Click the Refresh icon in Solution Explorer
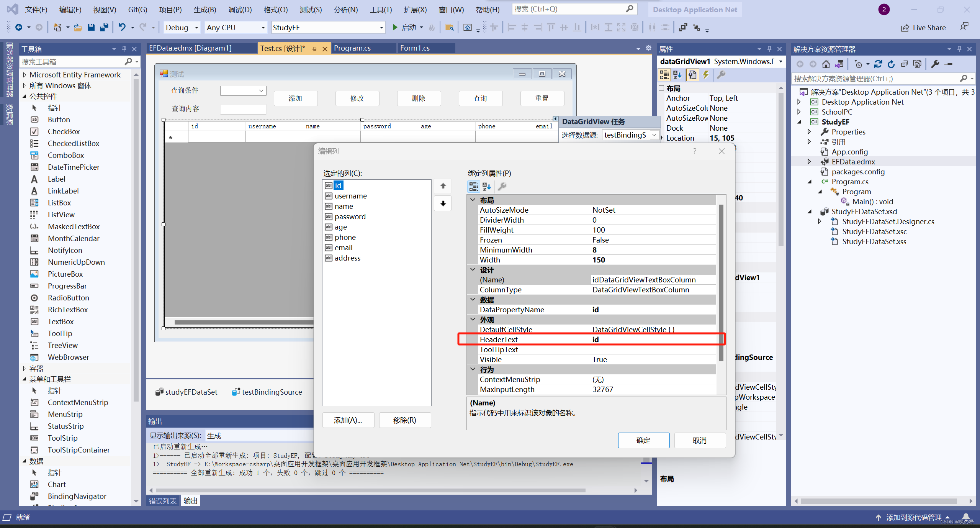The height and width of the screenshot is (528, 980). (891, 64)
